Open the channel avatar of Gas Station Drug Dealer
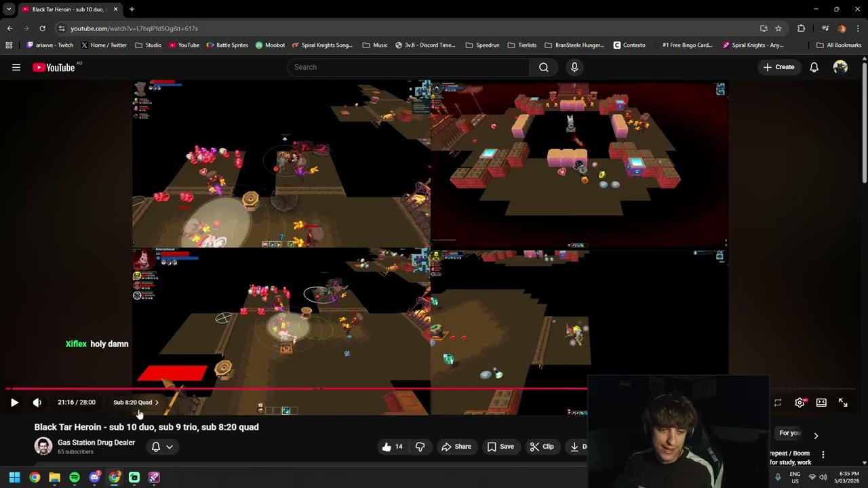The image size is (868, 488). [x=43, y=447]
